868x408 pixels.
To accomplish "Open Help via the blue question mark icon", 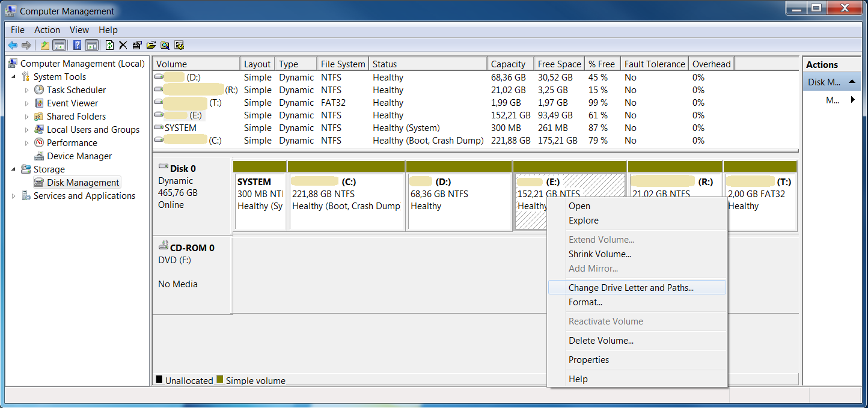I will 77,45.
